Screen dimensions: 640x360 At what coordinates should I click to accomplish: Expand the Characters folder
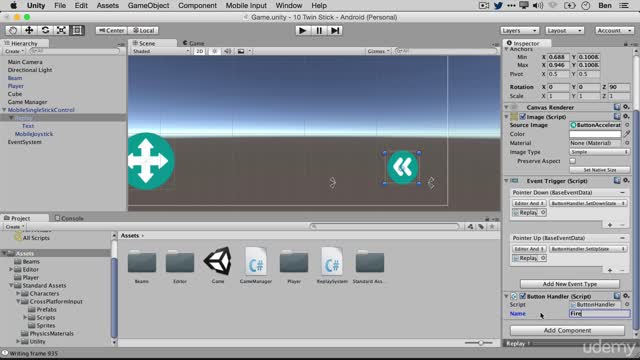(x=18, y=293)
